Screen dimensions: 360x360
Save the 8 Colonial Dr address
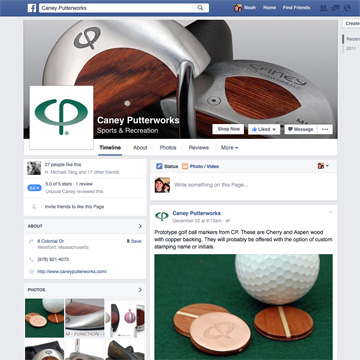pyautogui.click(x=134, y=241)
